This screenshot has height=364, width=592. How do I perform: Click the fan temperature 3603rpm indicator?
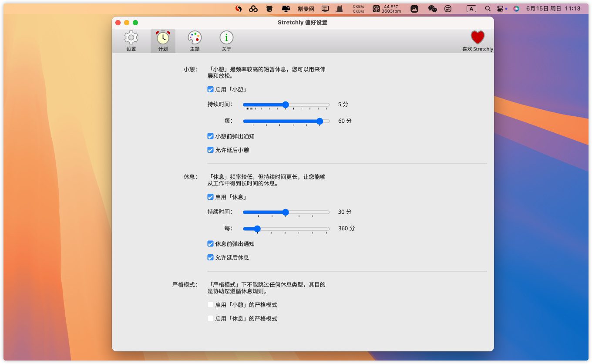(x=387, y=9)
